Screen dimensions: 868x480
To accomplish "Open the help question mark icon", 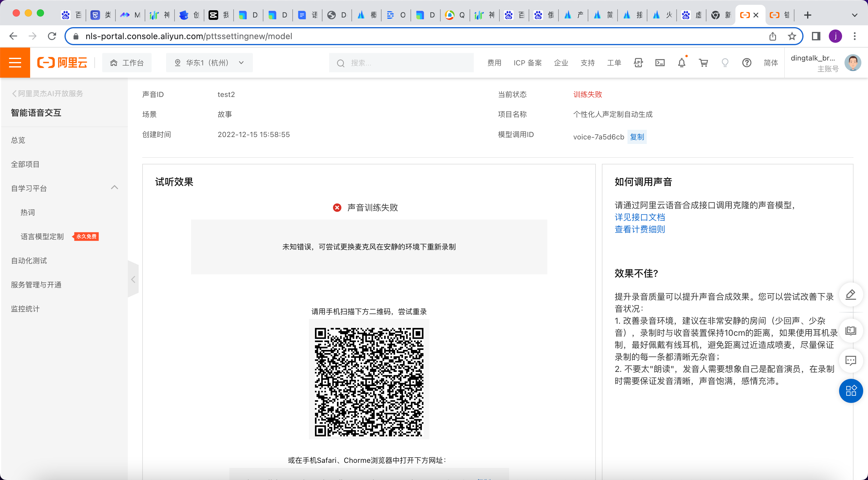I will 747,63.
